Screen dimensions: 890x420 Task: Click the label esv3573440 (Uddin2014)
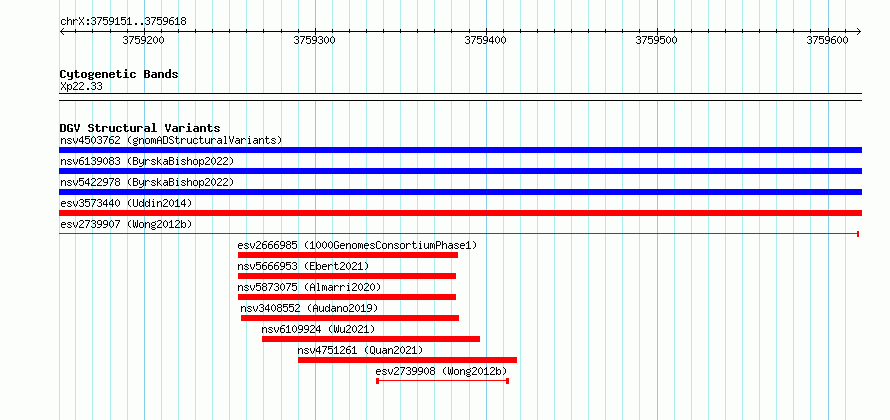coord(126,203)
